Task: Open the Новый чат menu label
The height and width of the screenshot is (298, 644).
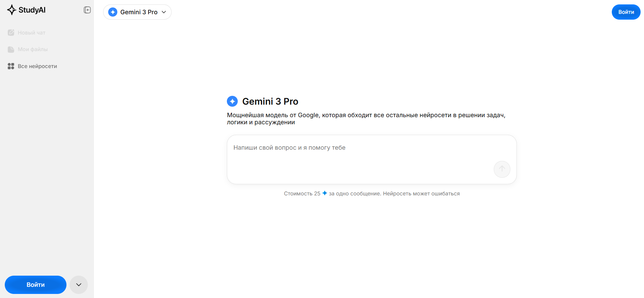Action: coord(32,33)
